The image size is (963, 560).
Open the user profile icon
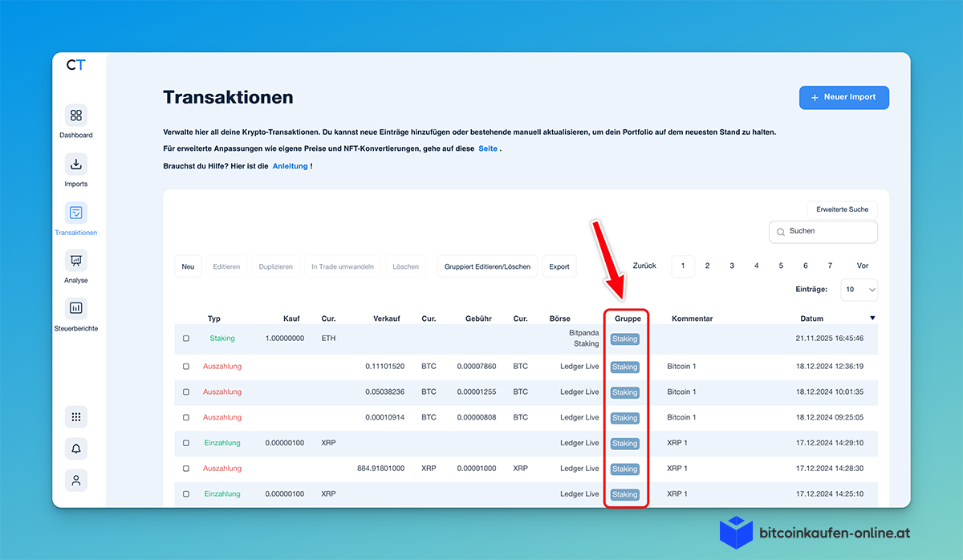[x=76, y=481]
